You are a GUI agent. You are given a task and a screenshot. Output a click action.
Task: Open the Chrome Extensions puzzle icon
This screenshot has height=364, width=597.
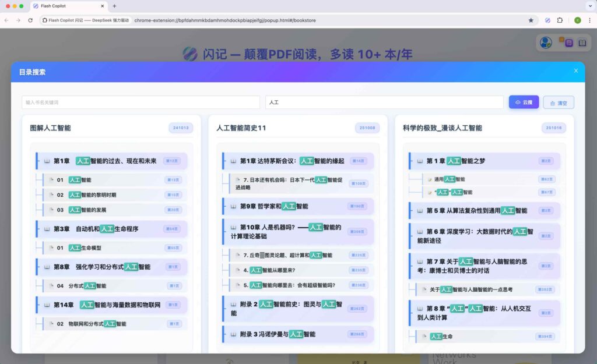[x=560, y=20]
